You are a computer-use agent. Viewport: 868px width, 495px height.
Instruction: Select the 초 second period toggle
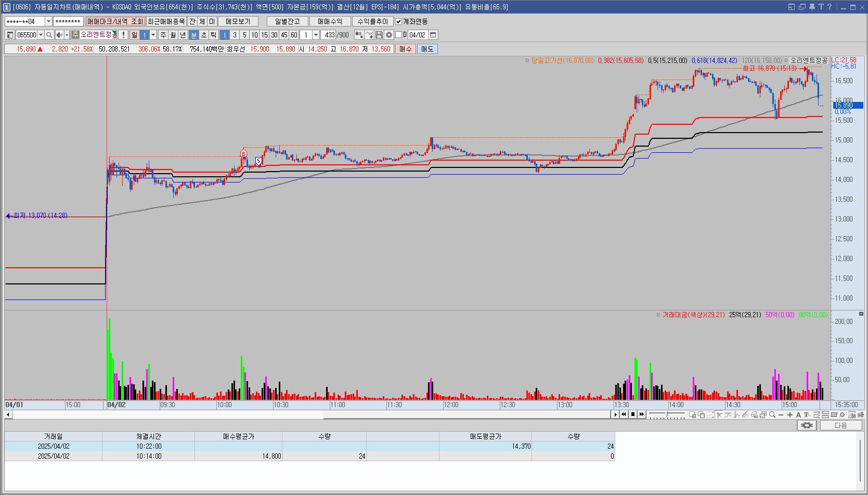click(204, 35)
